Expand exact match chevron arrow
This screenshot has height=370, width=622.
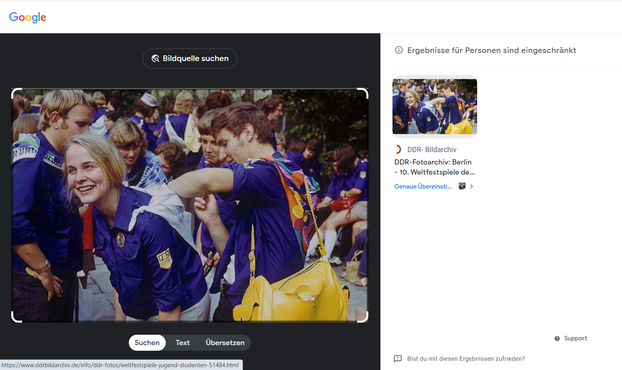(471, 186)
